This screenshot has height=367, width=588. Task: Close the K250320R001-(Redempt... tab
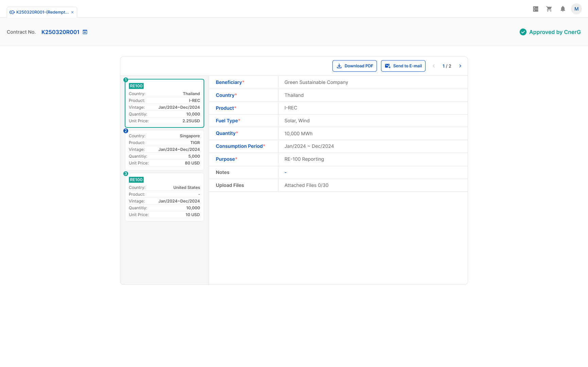point(72,12)
